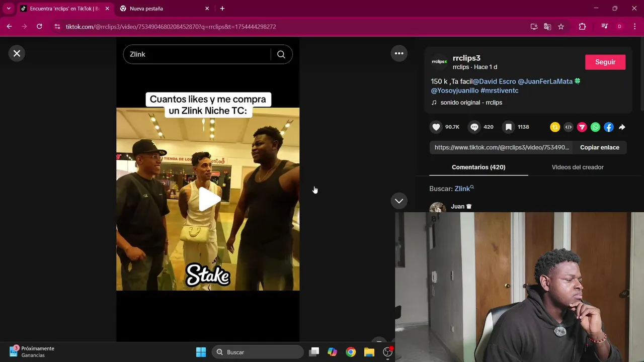Open Google Chrome from the taskbar

click(351, 352)
